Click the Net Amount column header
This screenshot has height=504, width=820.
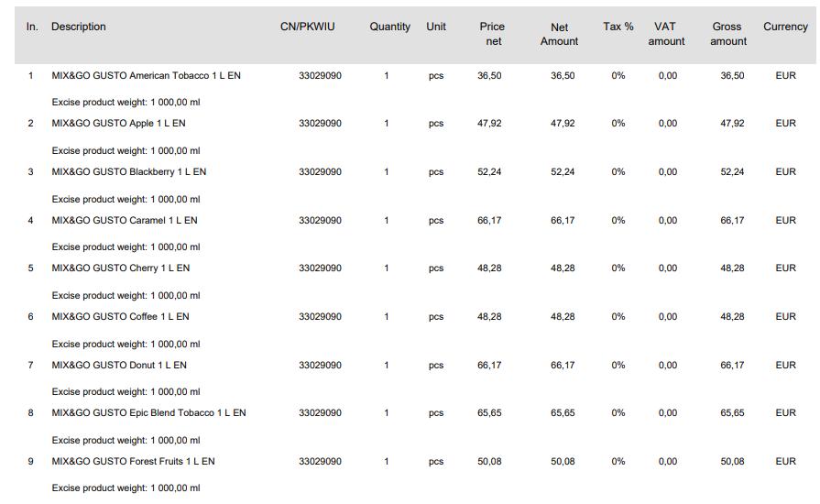tap(559, 34)
